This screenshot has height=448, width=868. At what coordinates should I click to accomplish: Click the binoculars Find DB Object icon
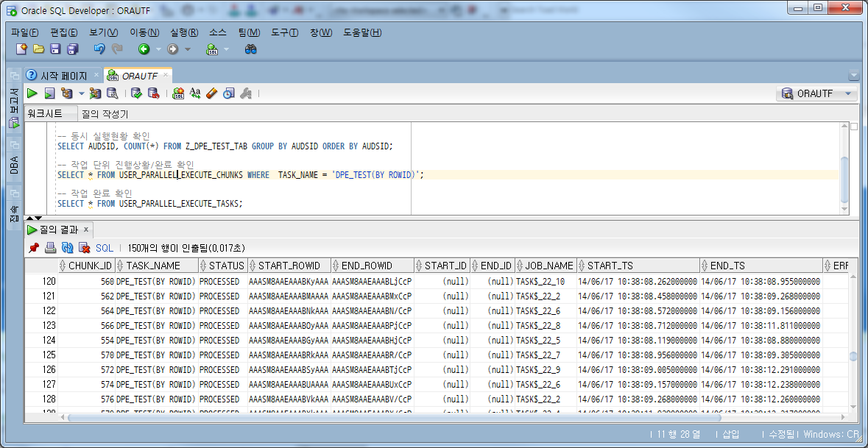[251, 49]
